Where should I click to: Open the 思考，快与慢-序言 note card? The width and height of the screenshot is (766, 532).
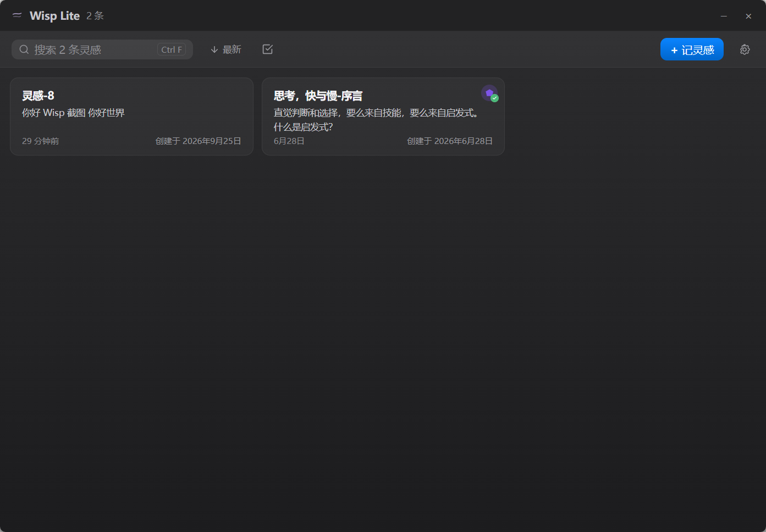[383, 117]
